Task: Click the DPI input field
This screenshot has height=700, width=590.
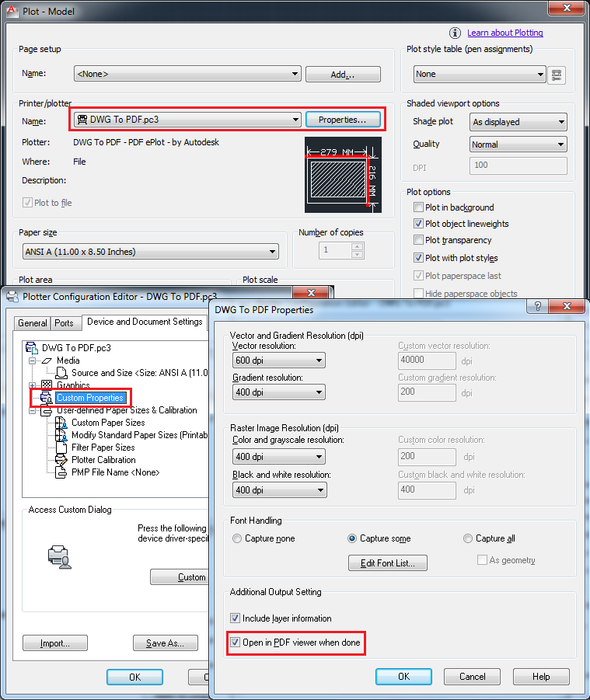Action: coord(518,165)
